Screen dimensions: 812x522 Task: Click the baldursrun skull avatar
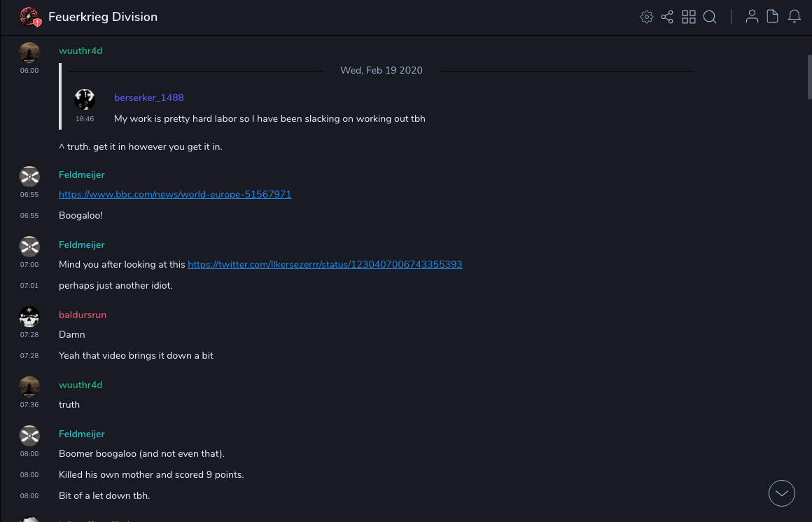point(29,317)
